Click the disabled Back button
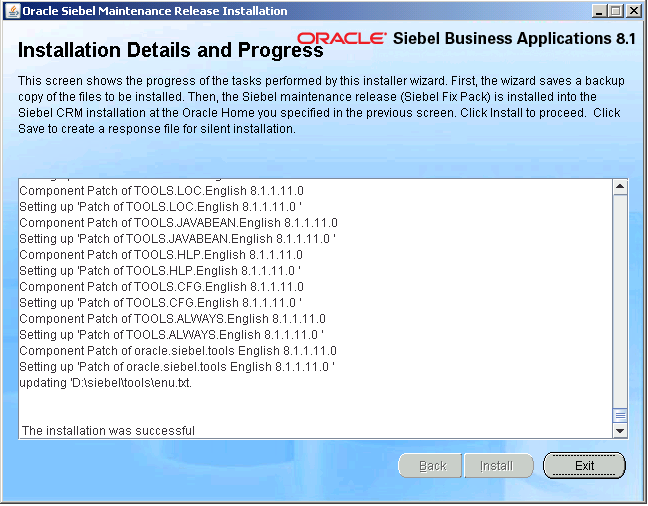648x506 pixels. click(x=430, y=465)
